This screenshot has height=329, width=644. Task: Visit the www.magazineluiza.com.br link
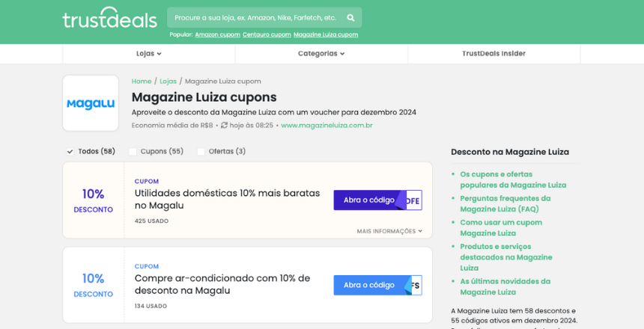pos(326,126)
